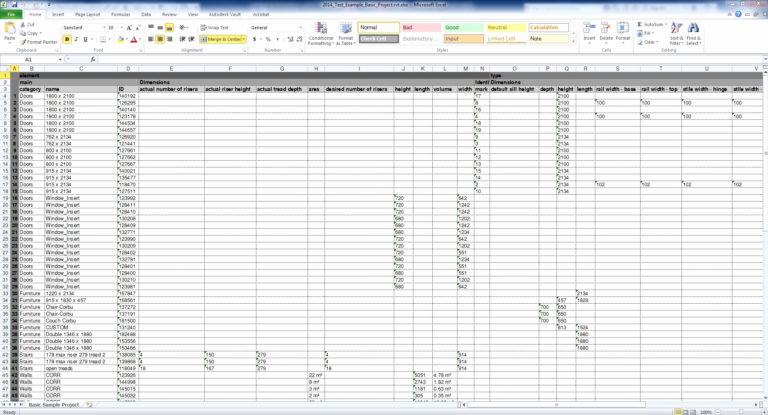Align text right
The image size is (768, 415).
coord(169,39)
